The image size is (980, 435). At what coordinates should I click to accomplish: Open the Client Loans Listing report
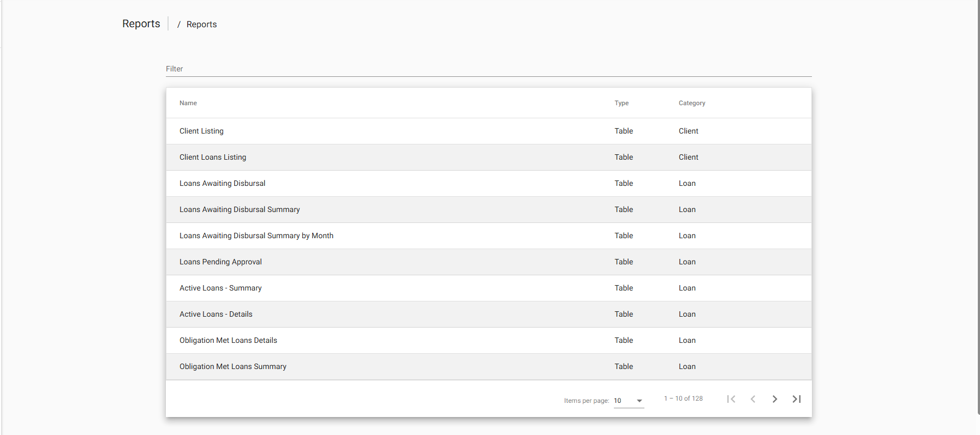coord(213,157)
